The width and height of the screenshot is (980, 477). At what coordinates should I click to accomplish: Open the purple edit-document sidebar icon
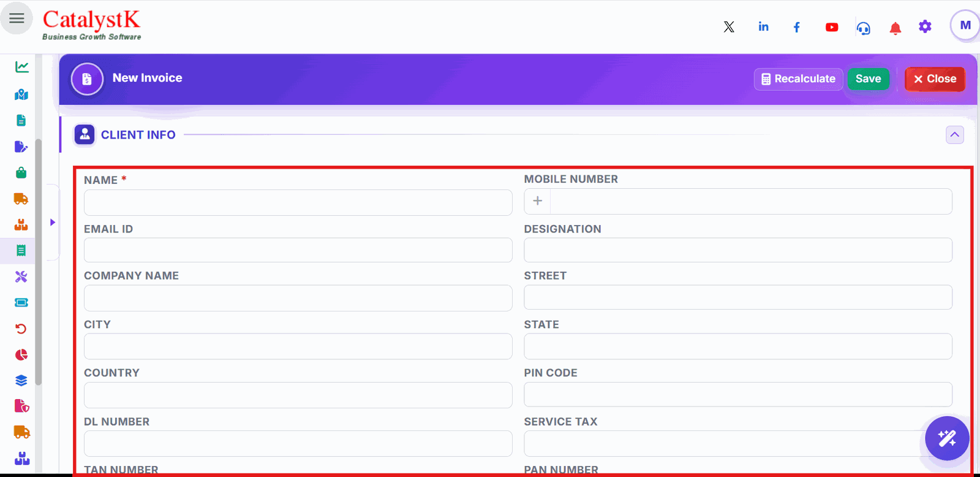pos(21,147)
